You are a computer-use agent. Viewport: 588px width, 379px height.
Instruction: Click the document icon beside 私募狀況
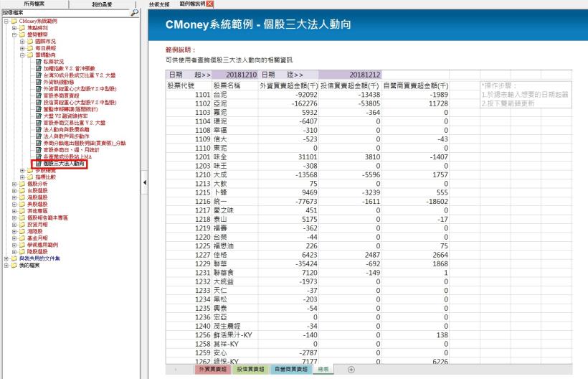38,62
